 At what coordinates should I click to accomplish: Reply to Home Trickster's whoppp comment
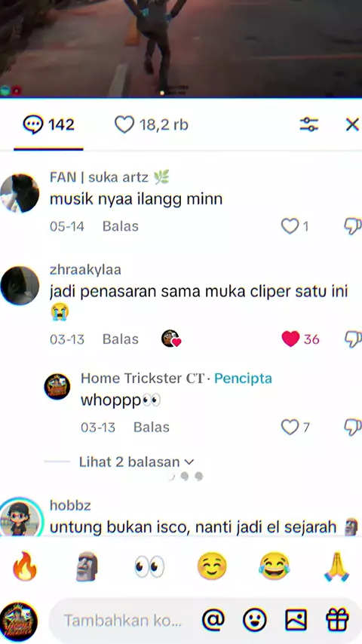(x=151, y=428)
